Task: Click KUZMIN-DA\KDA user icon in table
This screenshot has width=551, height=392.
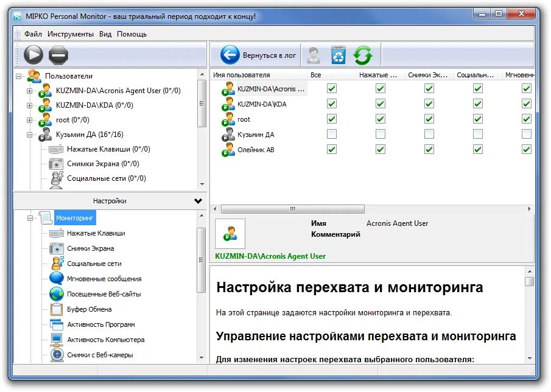Action: 228,104
